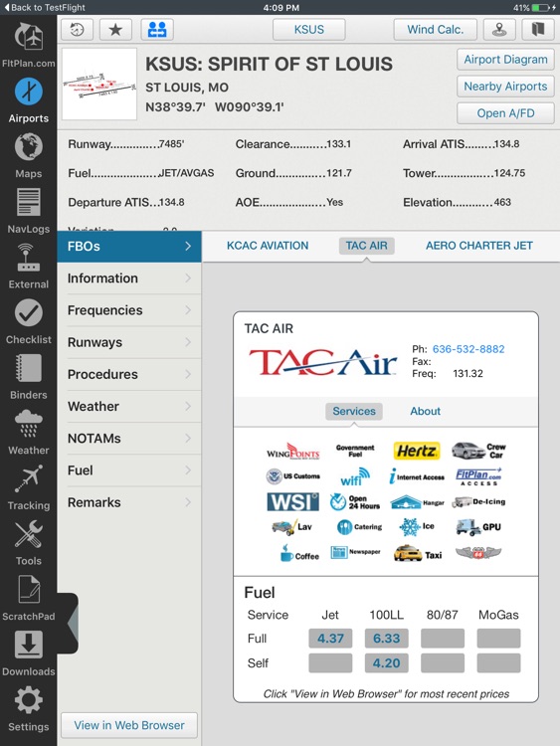The width and height of the screenshot is (560, 746).
Task: Expand the Procedures row
Action: (x=129, y=374)
